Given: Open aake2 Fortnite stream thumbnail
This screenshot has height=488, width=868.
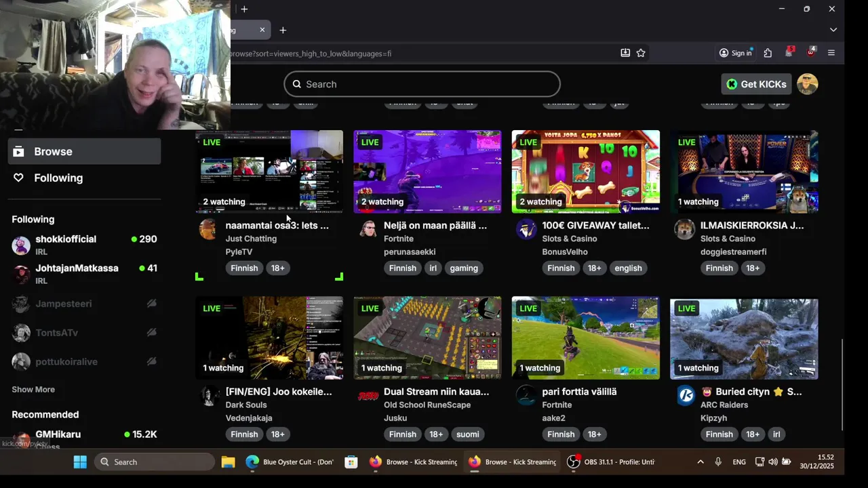Looking at the screenshot, I should click(x=586, y=338).
